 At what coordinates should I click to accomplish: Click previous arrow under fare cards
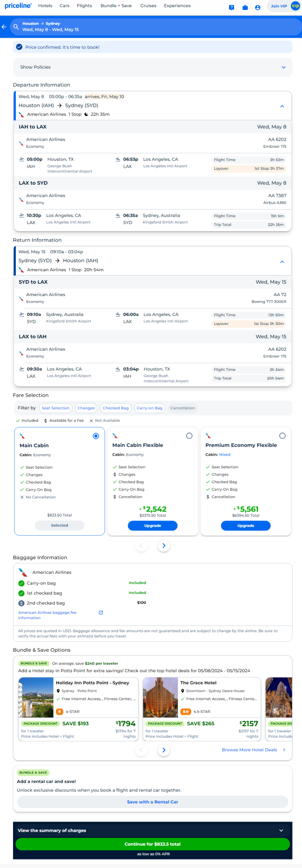tap(141, 546)
